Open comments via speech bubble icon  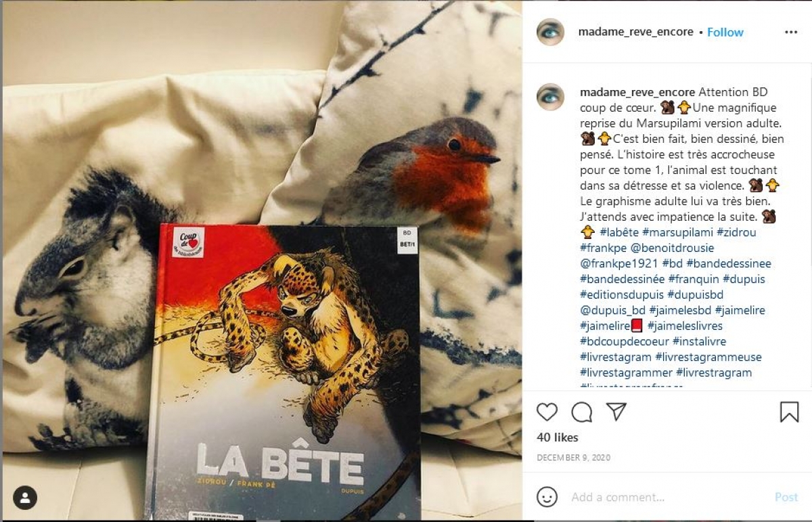(581, 412)
